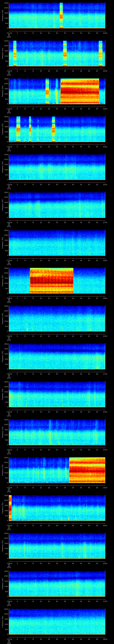Screen dimensions: 114x644
Task: Open the 7:32:00 spectrogram panel
Action: click(57, 432)
